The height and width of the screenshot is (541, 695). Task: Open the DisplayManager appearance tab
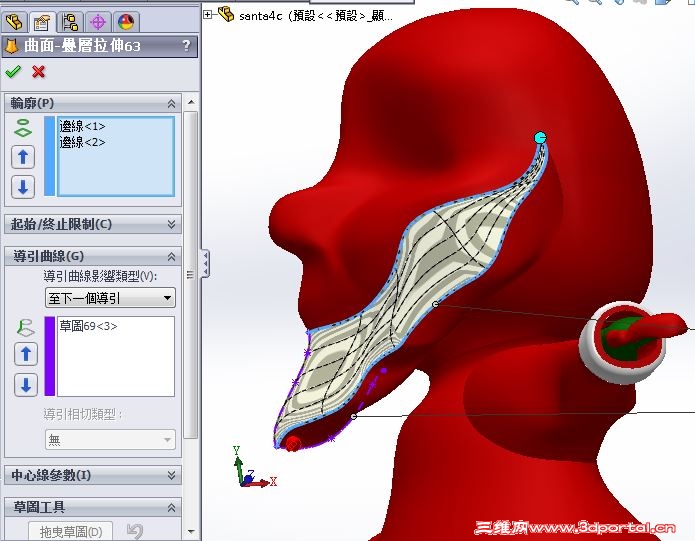[x=126, y=22]
